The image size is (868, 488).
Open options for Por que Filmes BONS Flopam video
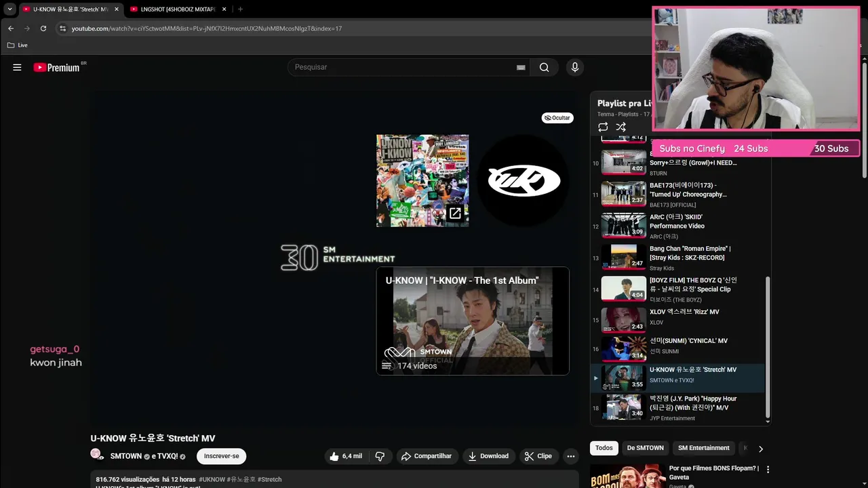point(768,469)
